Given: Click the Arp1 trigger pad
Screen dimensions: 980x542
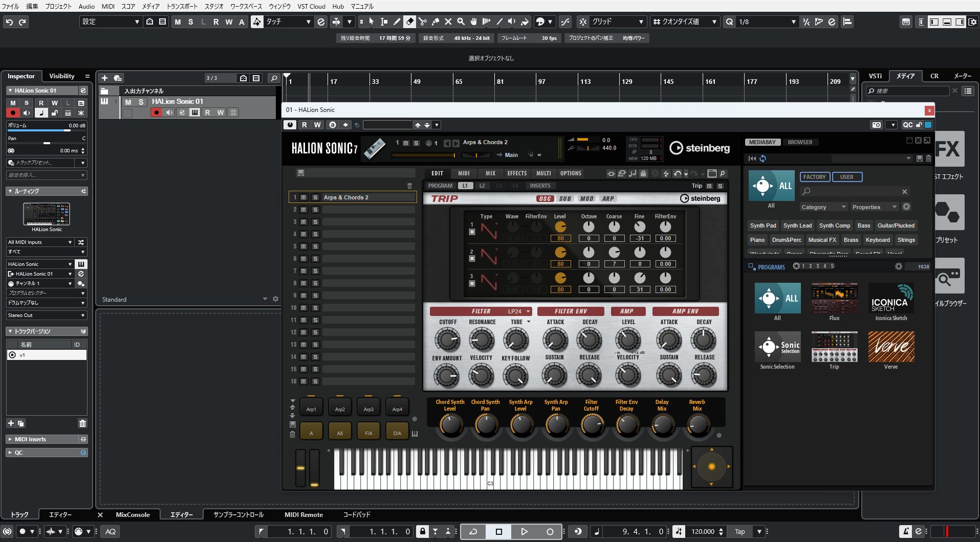Looking at the screenshot, I should coord(311,409).
